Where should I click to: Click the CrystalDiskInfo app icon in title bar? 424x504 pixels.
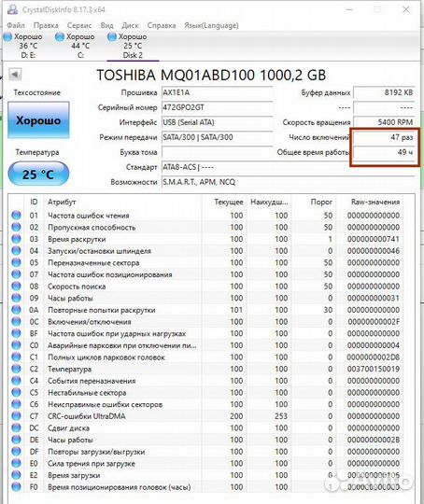(x=12, y=9)
